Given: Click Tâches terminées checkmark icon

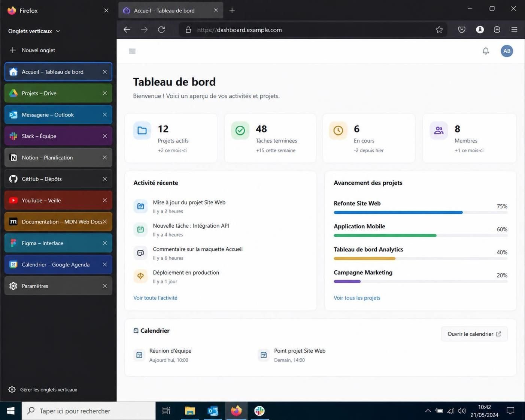Looking at the screenshot, I should click(240, 130).
